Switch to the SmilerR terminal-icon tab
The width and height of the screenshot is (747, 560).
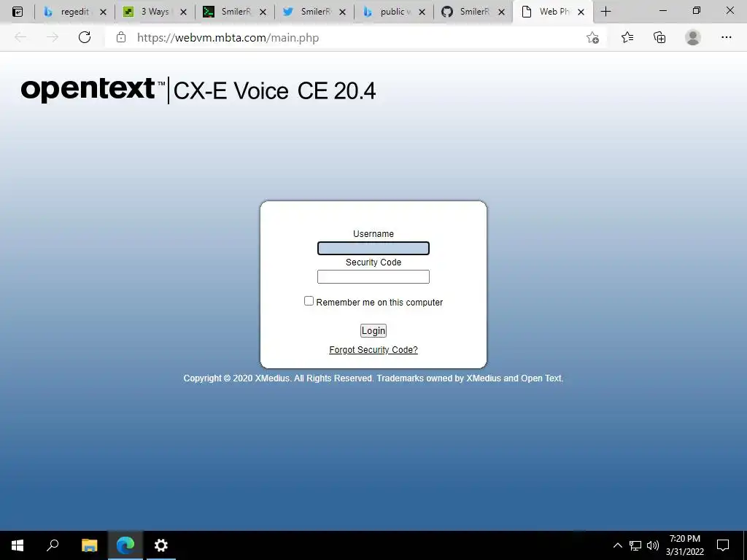(235, 12)
